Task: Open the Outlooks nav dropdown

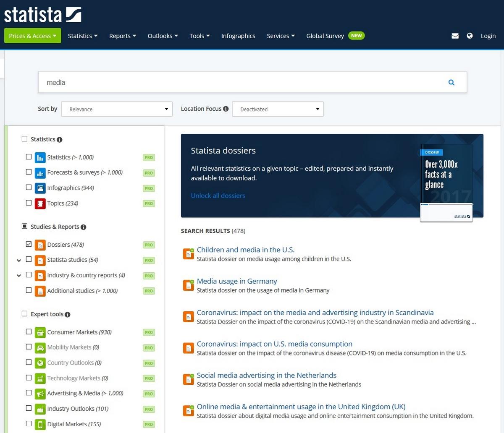Action: (x=163, y=36)
